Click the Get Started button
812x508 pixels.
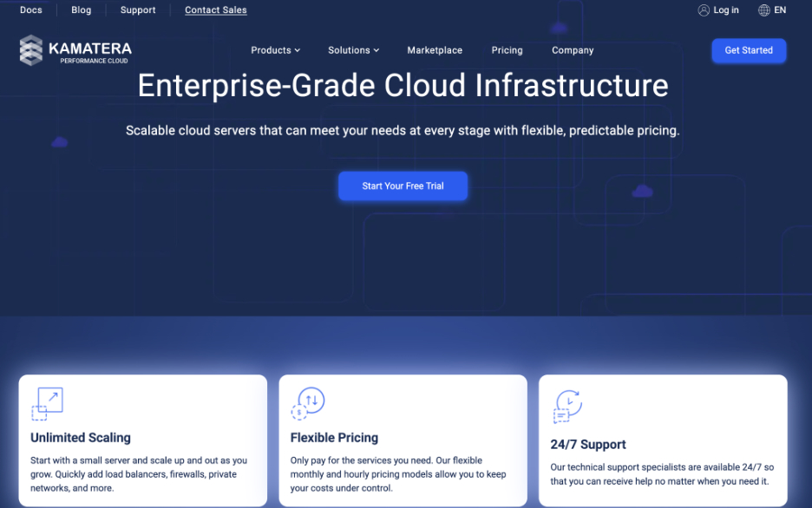coord(749,50)
